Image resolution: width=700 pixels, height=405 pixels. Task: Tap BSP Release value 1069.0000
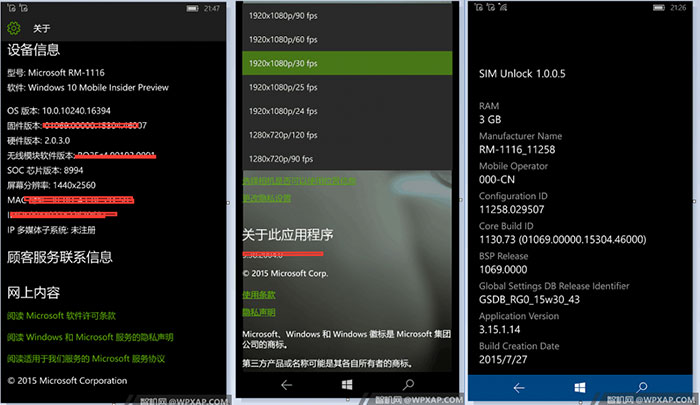(503, 269)
